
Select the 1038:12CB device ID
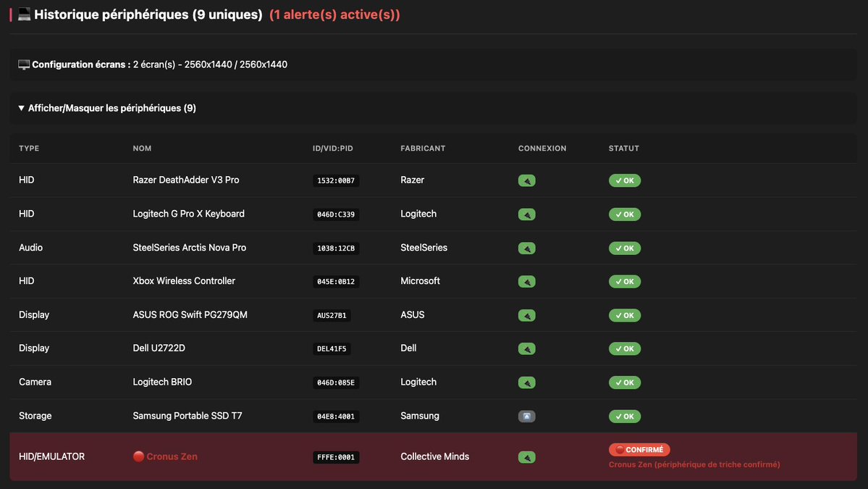pyautogui.click(x=336, y=248)
